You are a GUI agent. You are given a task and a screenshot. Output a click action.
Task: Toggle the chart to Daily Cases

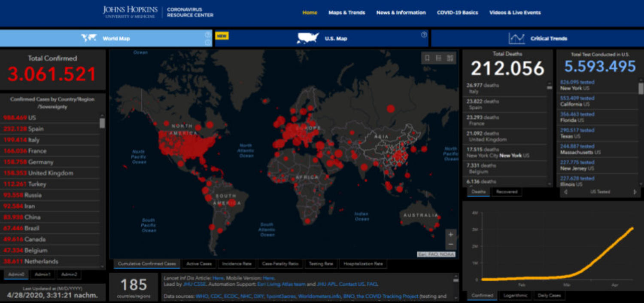tap(549, 295)
